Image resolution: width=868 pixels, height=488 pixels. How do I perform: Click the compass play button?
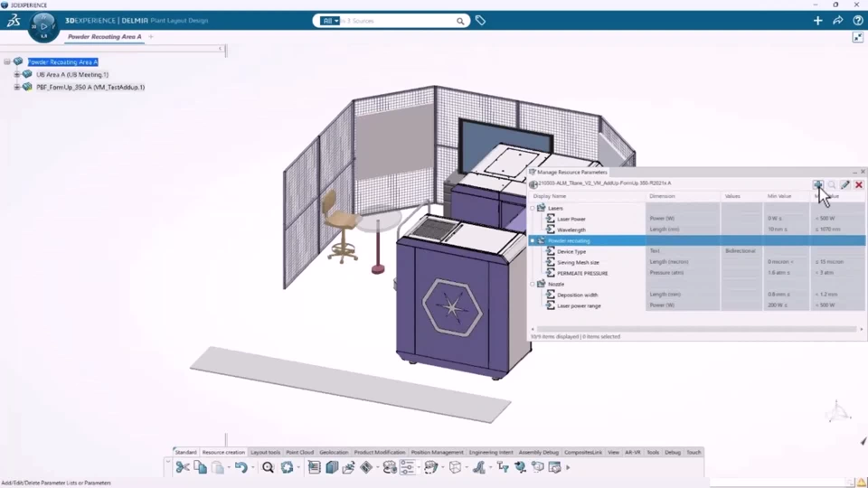[43, 26]
